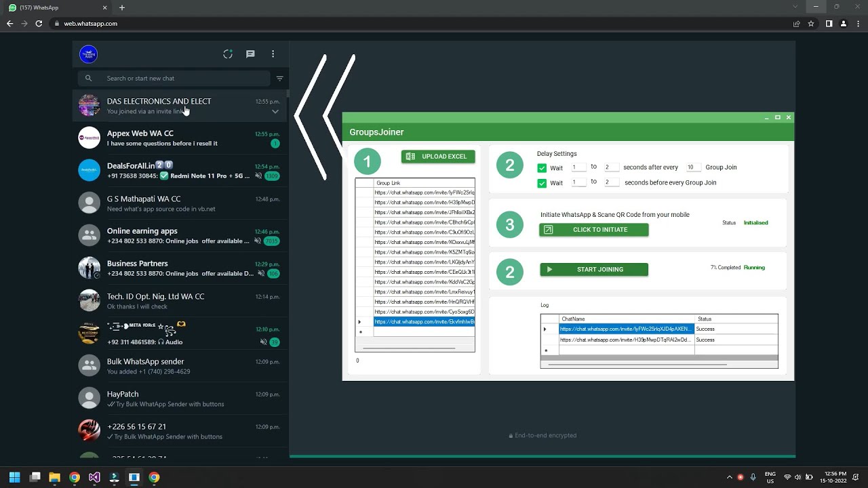The width and height of the screenshot is (868, 488).
Task: Click the arrow icon on CLICK TO INITIATE
Action: click(547, 230)
